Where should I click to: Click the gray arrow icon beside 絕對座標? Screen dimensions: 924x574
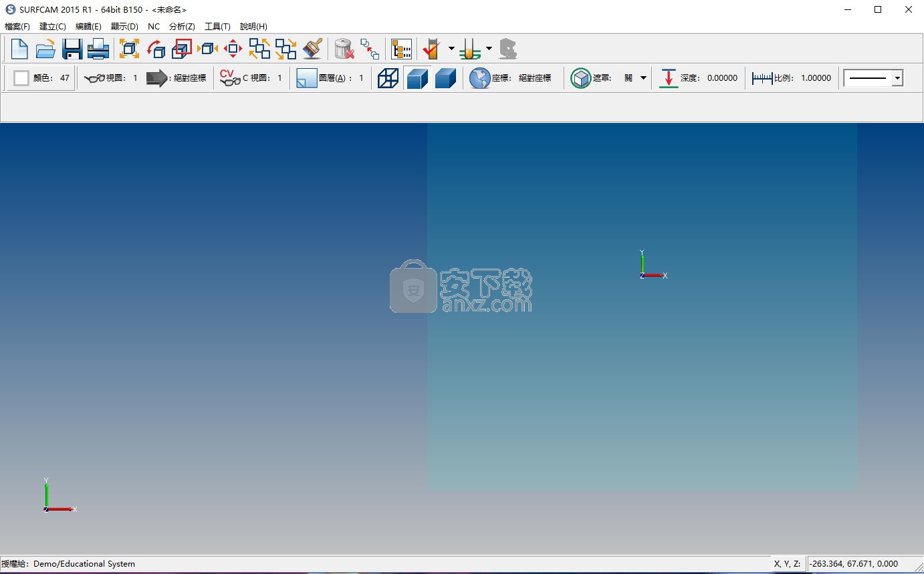[x=157, y=78]
